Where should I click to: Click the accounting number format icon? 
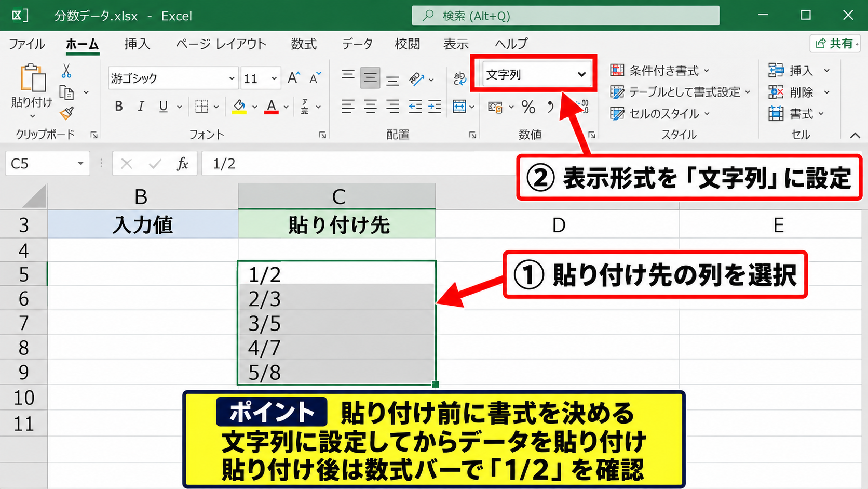pos(495,107)
